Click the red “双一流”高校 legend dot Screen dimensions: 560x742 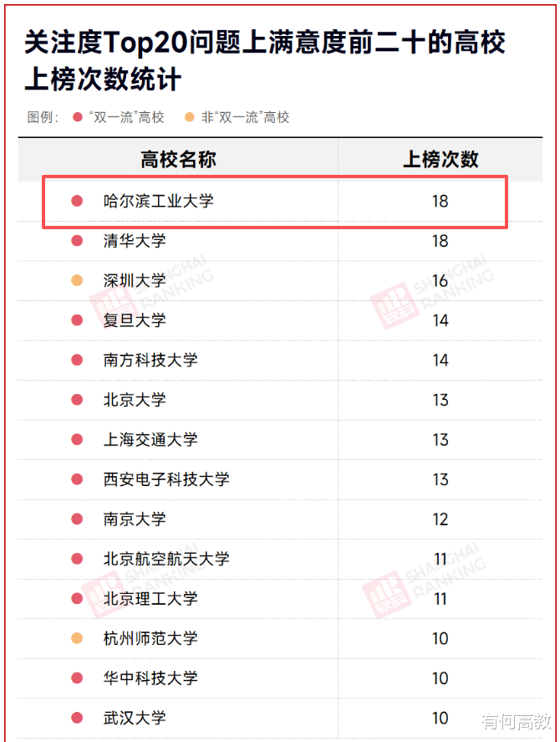click(x=78, y=117)
